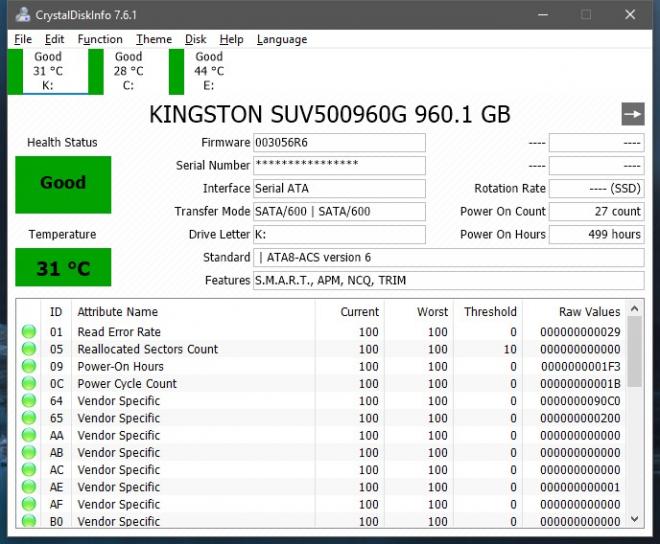The height and width of the screenshot is (544, 660).
Task: Open the Help menu
Action: 232,39
